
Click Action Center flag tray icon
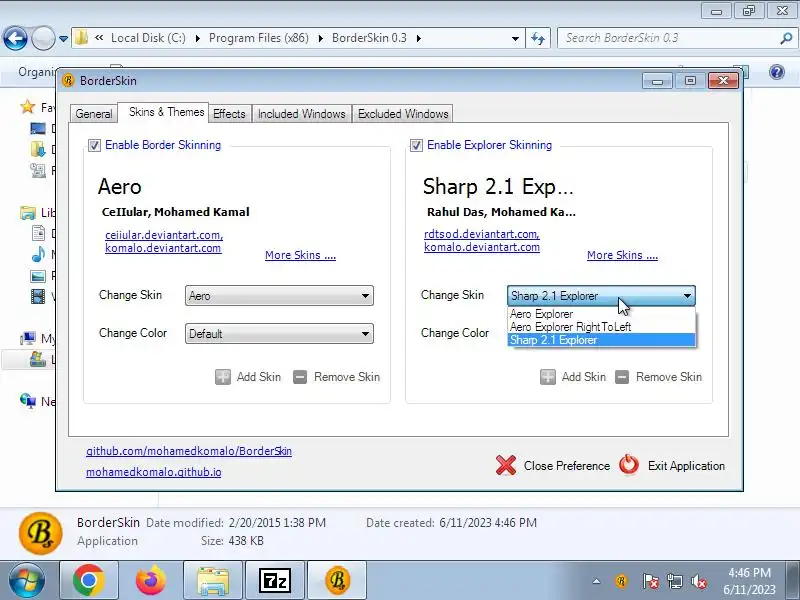[651, 581]
